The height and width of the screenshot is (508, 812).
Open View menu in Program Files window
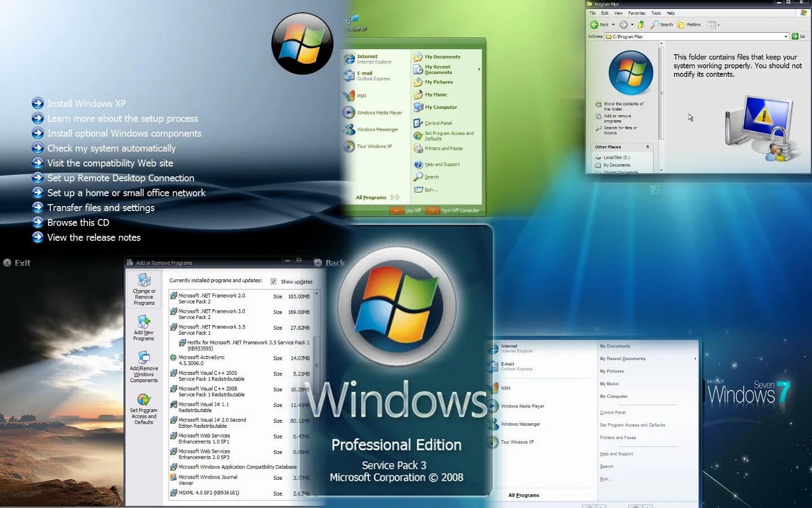619,13
